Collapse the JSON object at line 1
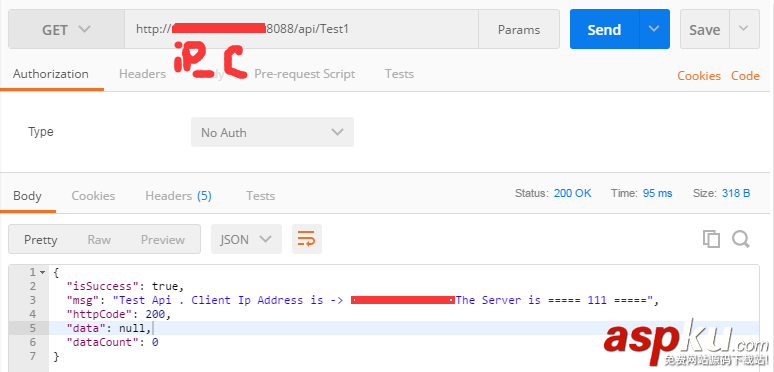 pos(42,272)
